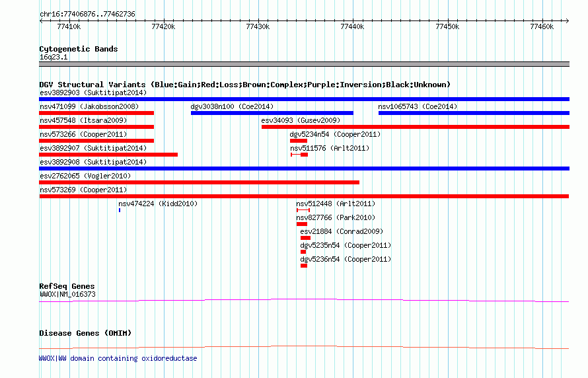This screenshot has height=378, width=588.
Task: Click nsv573269 (Cooper2011) label
Action: pyautogui.click(x=83, y=190)
